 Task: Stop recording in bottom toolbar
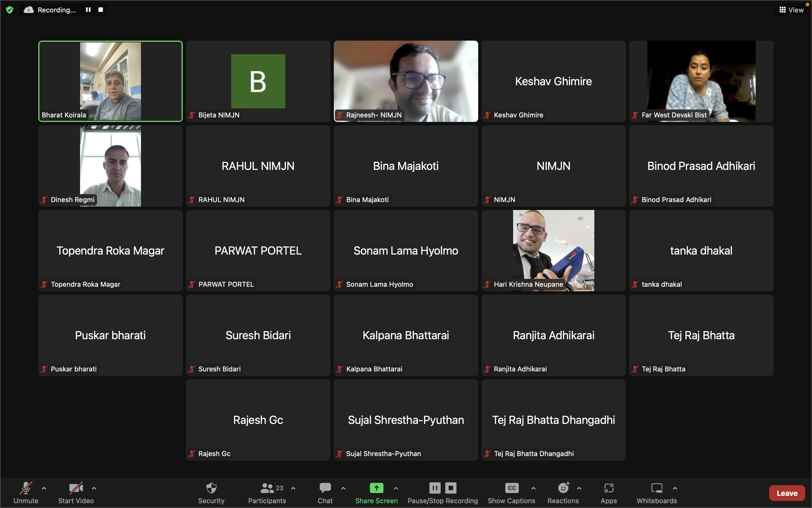click(x=451, y=488)
